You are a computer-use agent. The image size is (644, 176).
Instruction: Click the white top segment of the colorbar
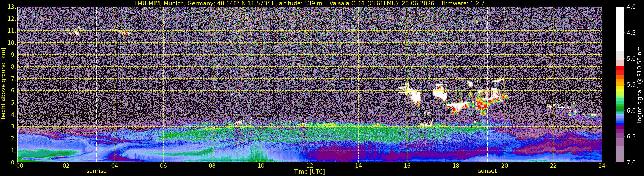point(620,29)
